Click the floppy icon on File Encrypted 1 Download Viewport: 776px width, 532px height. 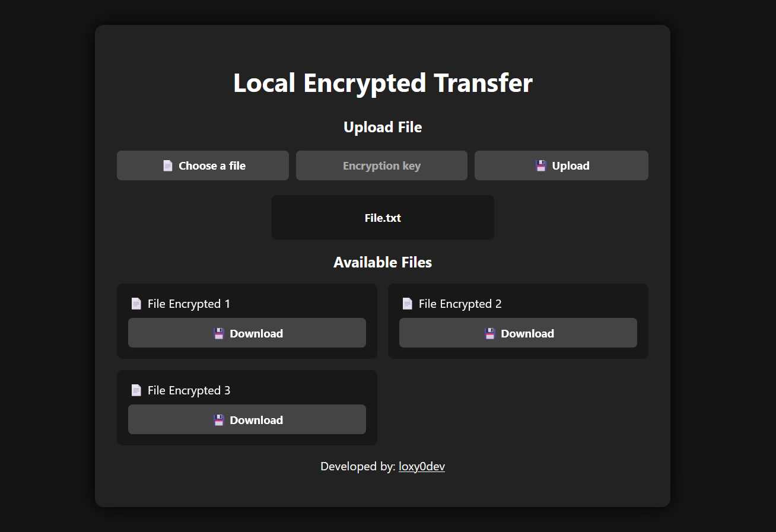pos(219,333)
